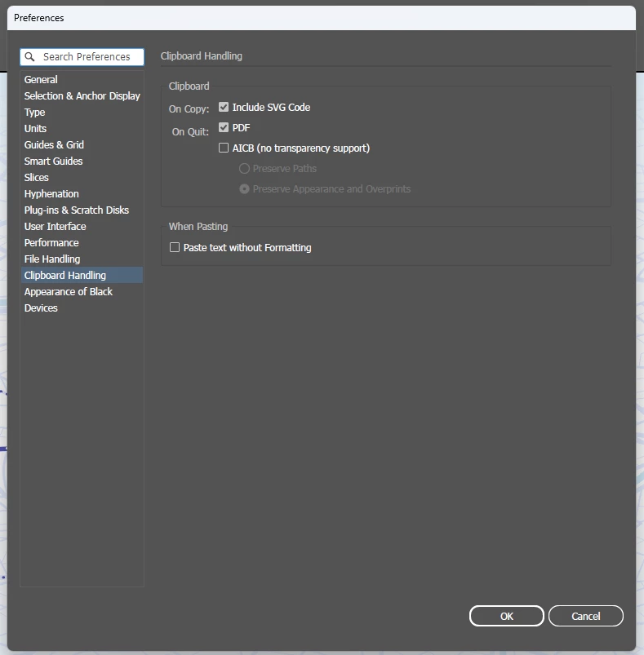
Task: Select Selection & Anchor Display category
Action: point(82,95)
